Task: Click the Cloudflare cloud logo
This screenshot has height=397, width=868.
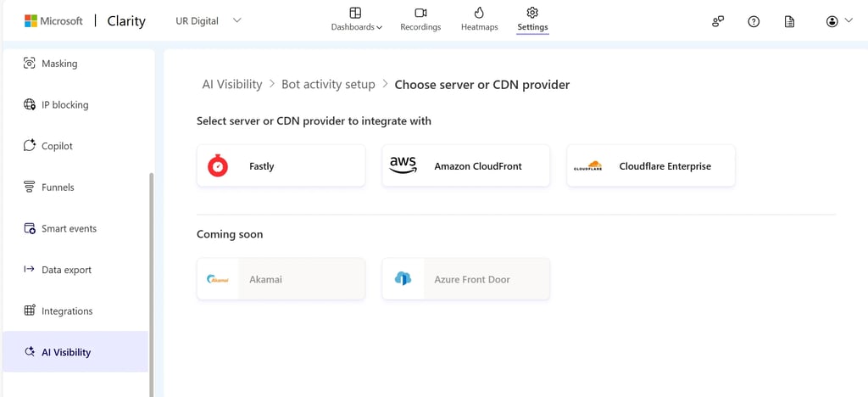Action: [588, 165]
